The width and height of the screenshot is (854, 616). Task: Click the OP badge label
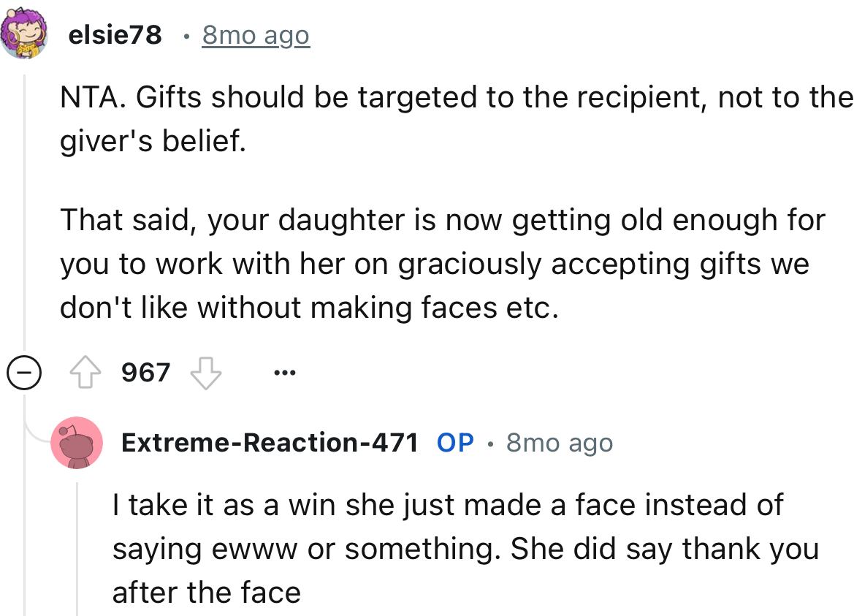tap(455, 441)
